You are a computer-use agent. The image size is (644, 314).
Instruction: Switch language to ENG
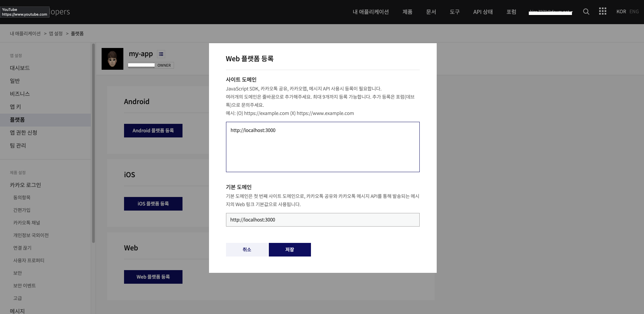tap(634, 12)
